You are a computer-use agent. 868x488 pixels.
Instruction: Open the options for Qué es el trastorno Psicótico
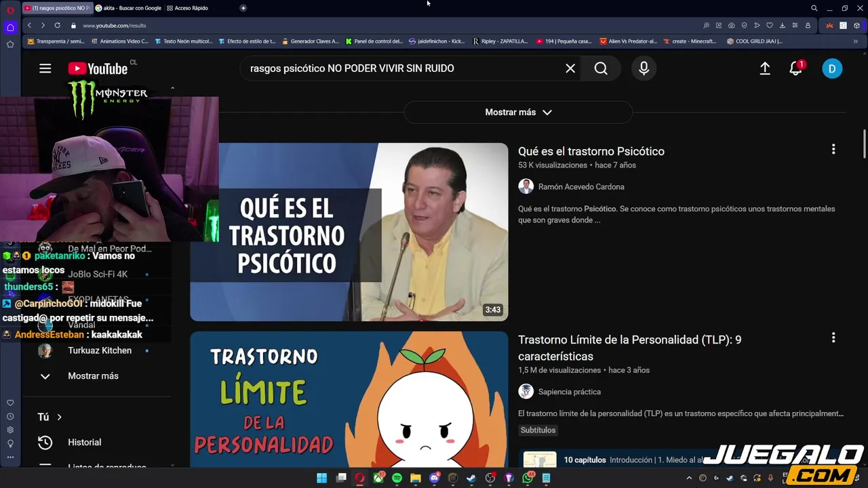click(833, 149)
